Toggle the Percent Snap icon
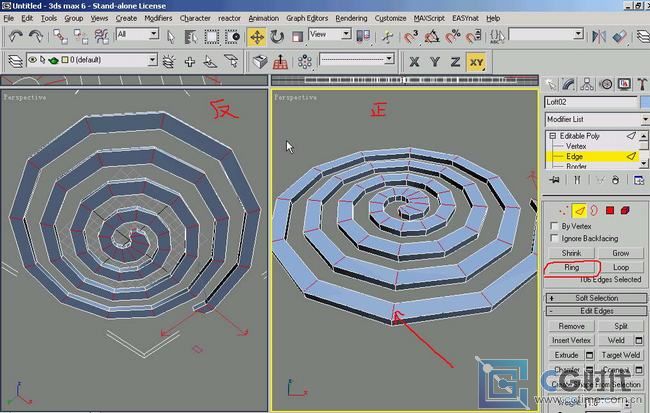650x413 pixels. click(x=453, y=36)
